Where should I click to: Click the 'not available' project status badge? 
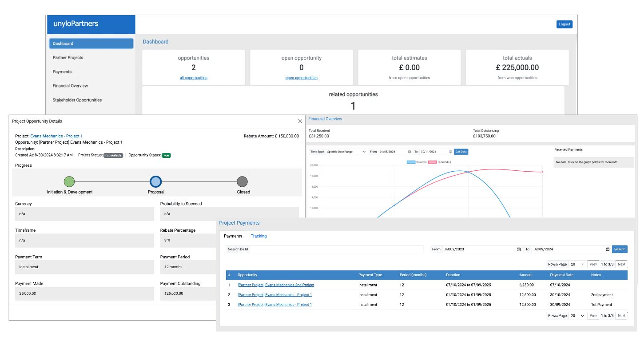pos(113,155)
